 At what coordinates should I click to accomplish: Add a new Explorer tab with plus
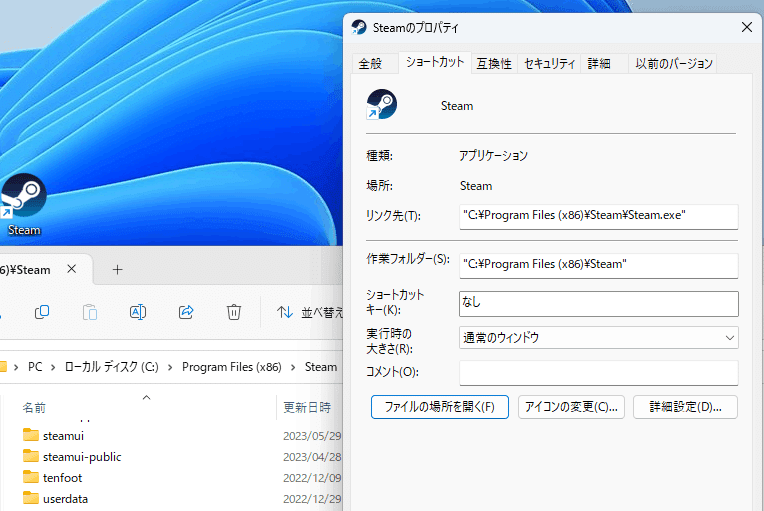[x=117, y=269]
